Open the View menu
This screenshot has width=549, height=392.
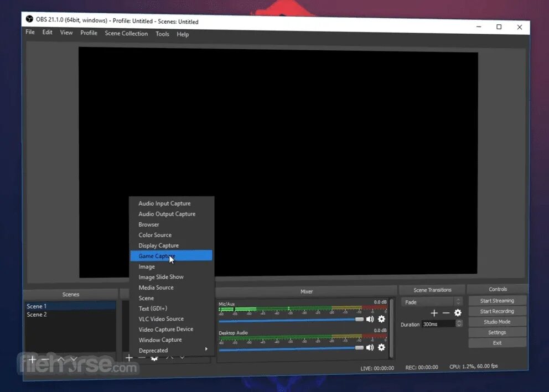coord(66,33)
